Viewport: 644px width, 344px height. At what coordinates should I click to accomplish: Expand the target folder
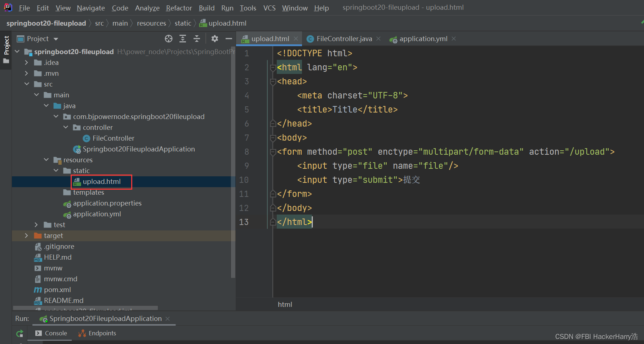(26, 235)
